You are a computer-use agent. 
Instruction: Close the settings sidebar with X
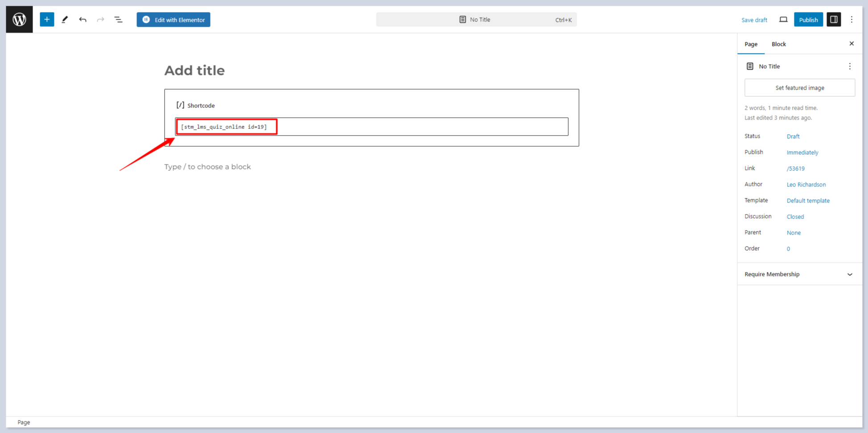pyautogui.click(x=851, y=44)
